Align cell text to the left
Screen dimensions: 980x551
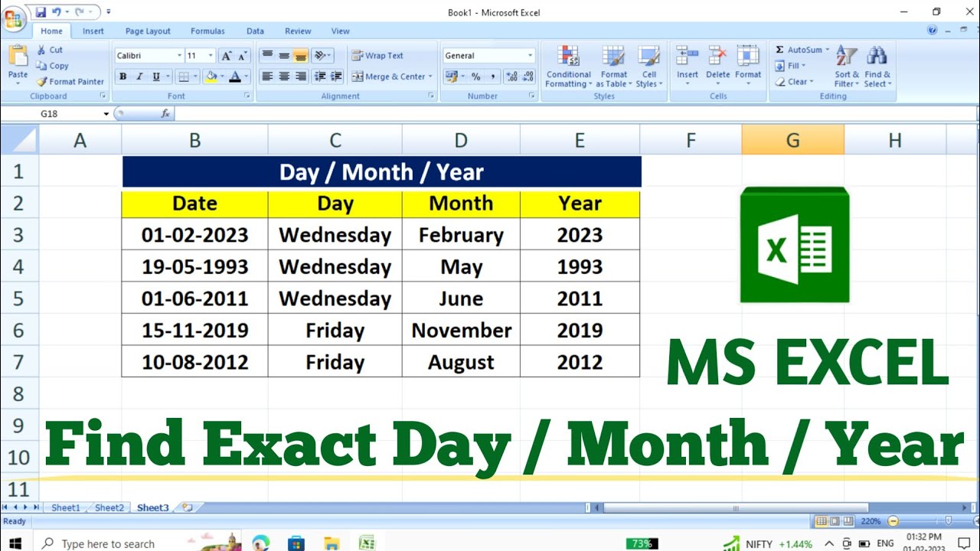coord(267,77)
